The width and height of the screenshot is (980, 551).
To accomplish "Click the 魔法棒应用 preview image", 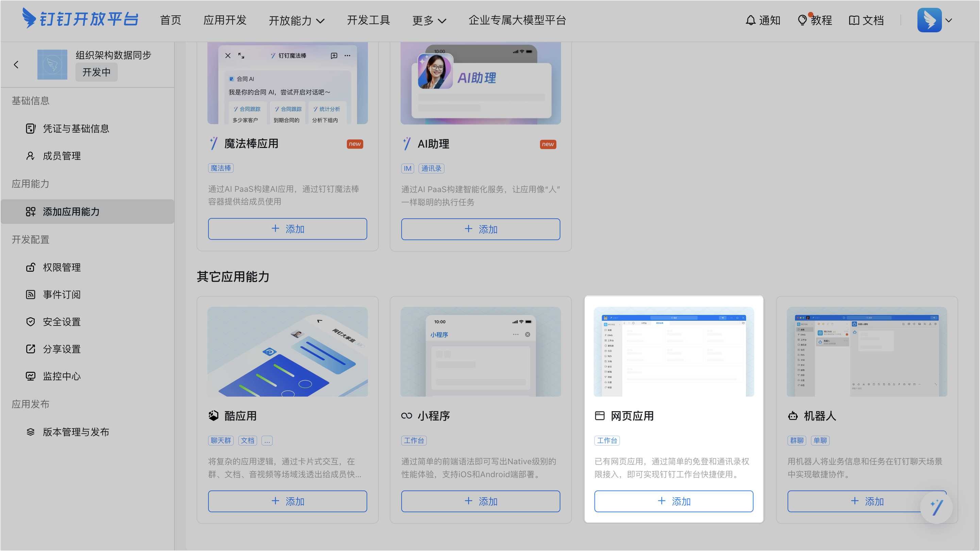I will coord(287,83).
